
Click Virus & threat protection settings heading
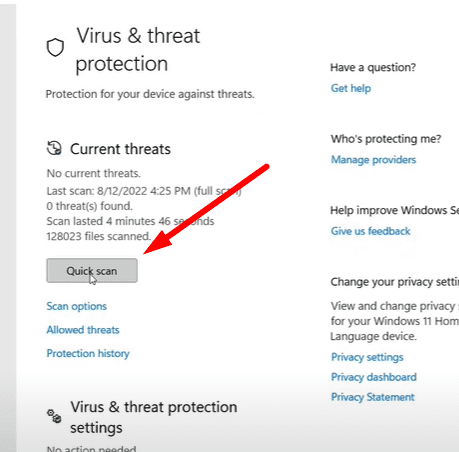tap(154, 417)
